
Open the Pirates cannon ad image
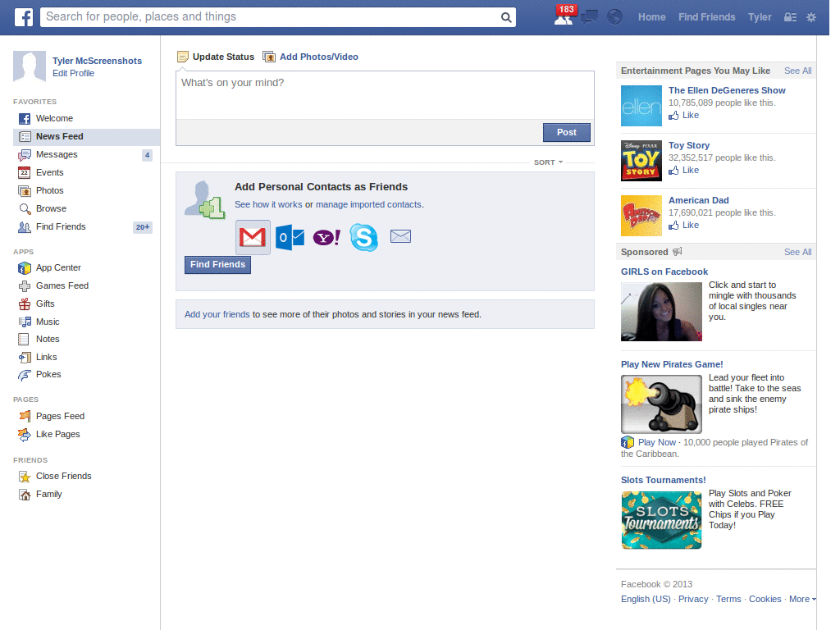(x=661, y=404)
